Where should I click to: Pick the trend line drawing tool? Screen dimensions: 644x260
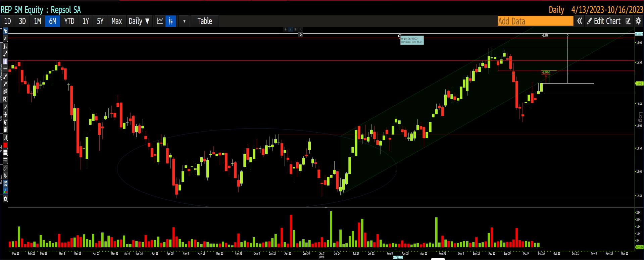(5, 54)
